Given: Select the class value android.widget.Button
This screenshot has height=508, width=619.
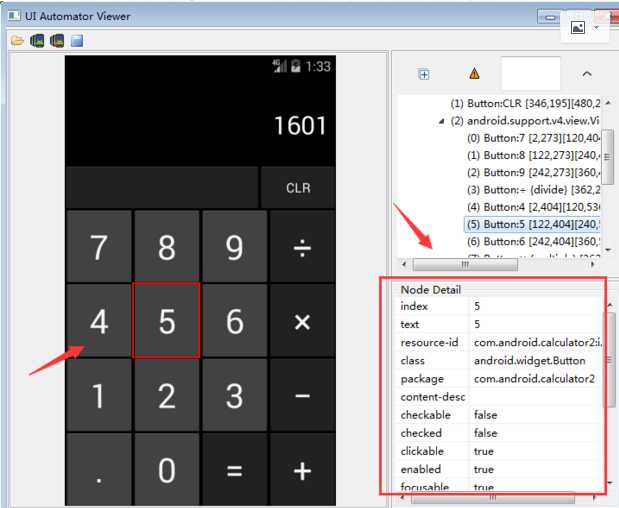Looking at the screenshot, I should pyautogui.click(x=529, y=360).
